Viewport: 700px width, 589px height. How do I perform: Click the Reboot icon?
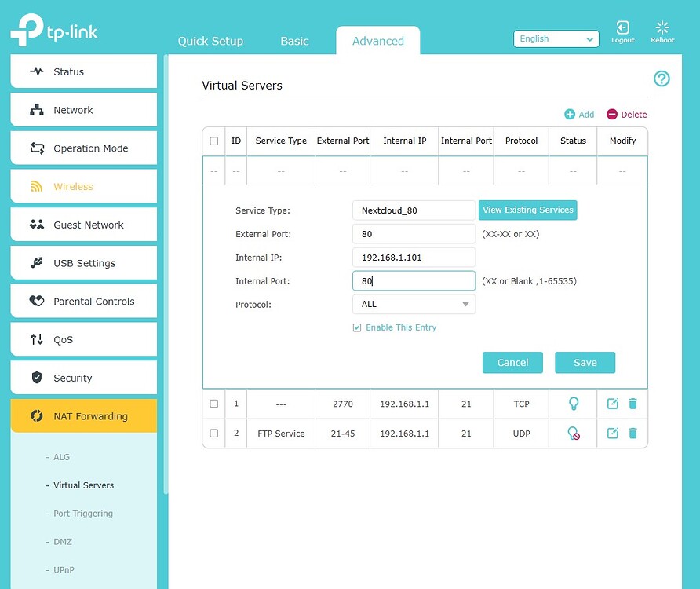point(662,28)
